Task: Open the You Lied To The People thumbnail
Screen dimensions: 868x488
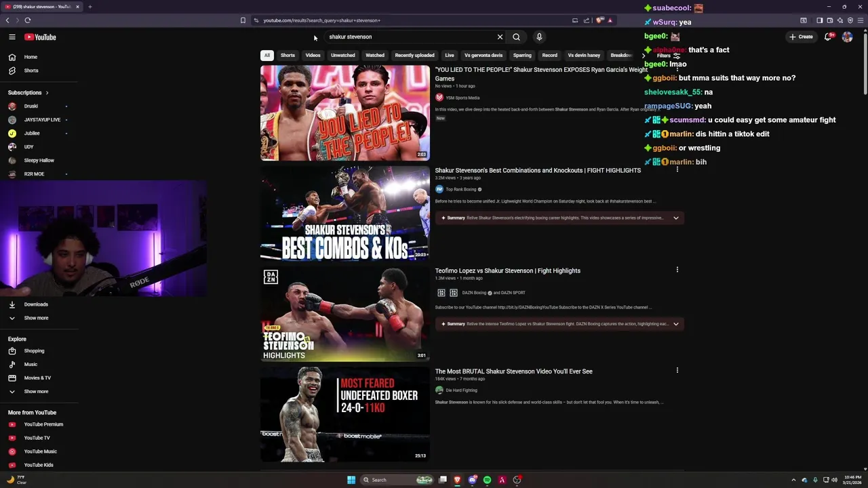Action: [x=345, y=113]
